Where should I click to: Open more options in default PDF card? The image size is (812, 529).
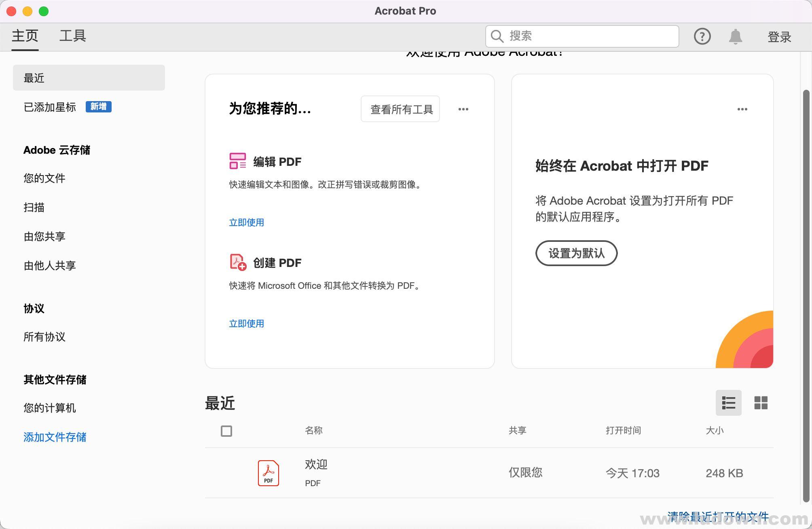(x=742, y=109)
